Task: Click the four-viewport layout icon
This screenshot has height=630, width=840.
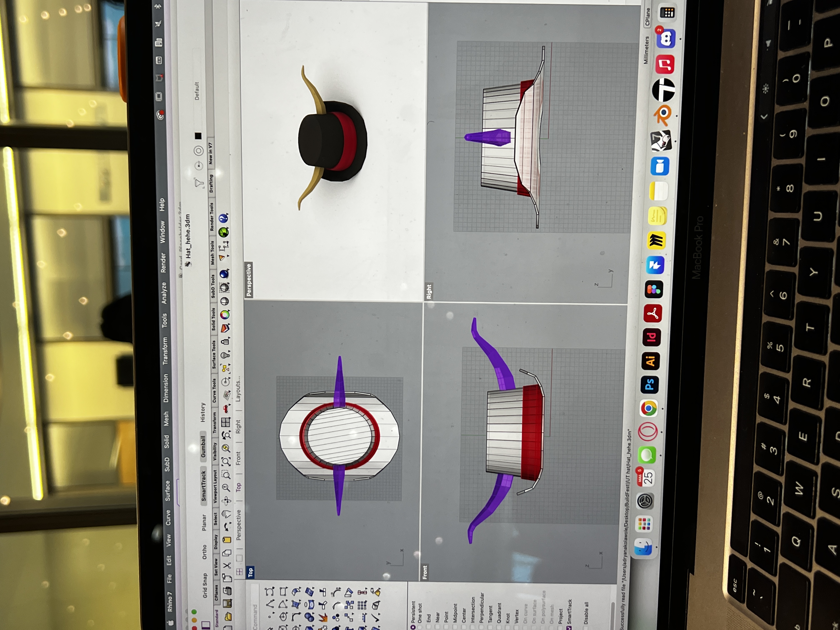Action: (x=226, y=422)
